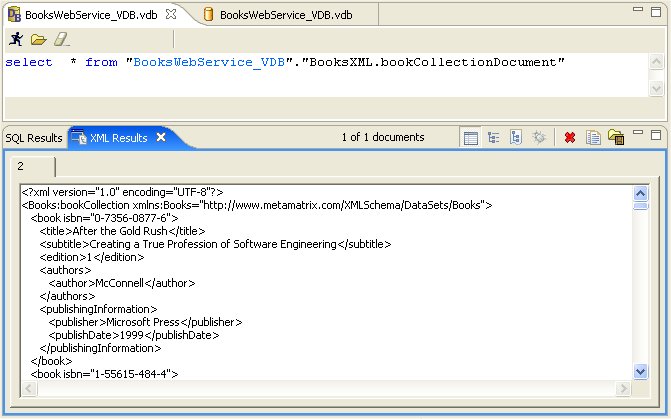Click "BooksWebService_VDB" in the SQL query
The image size is (671, 419).
(209, 62)
